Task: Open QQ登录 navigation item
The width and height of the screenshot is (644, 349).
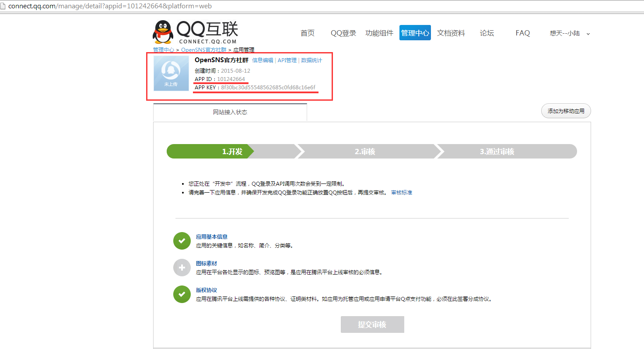Action: [343, 33]
